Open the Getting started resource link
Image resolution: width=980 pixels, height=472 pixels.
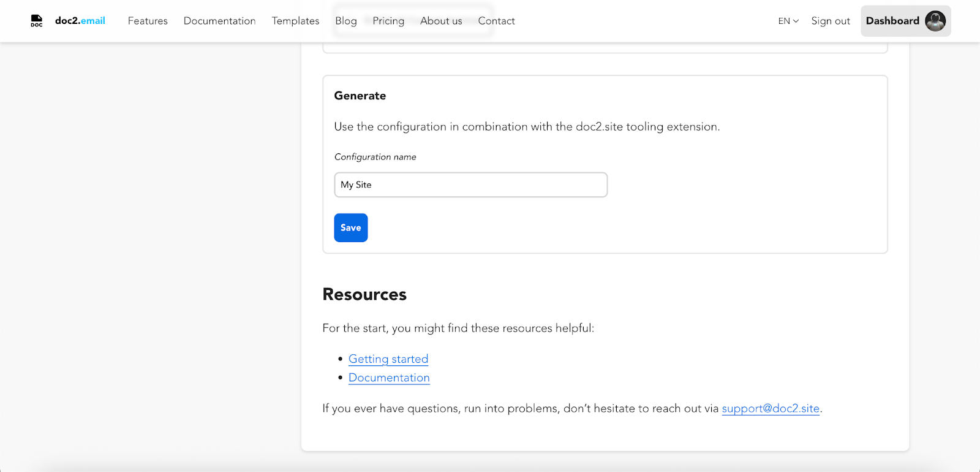(388, 359)
